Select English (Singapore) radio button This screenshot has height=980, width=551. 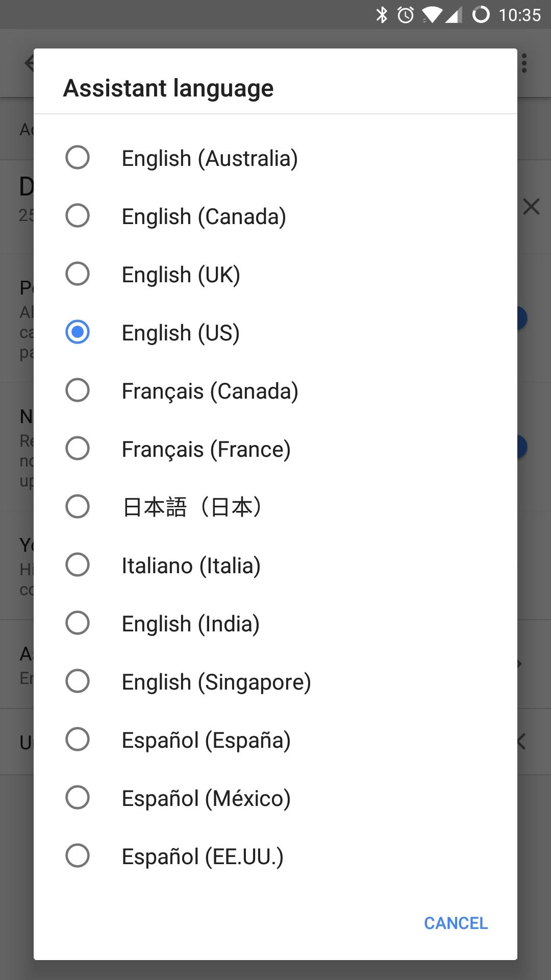click(78, 681)
